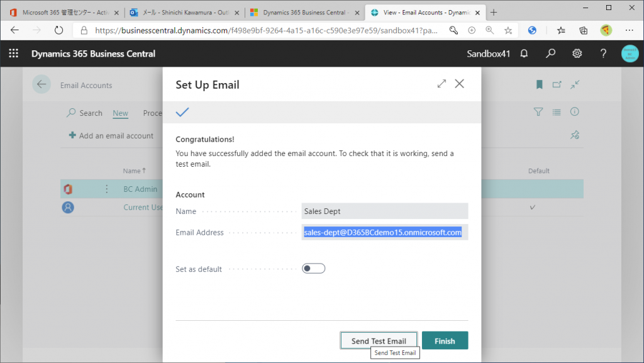Viewport: 644px width, 363px height.
Task: Click the Congratulations! heading text
Action: coord(205,139)
